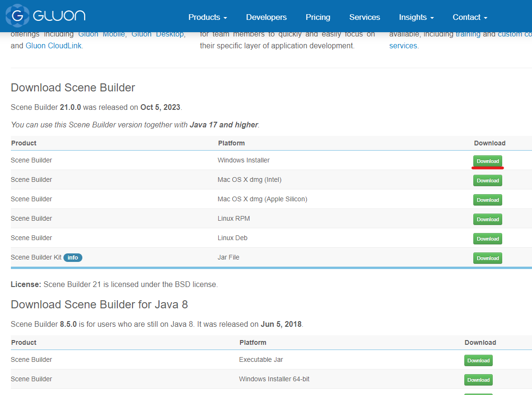Click the info badge beside Scene Builder Kit
The image size is (532, 395).
72,257
